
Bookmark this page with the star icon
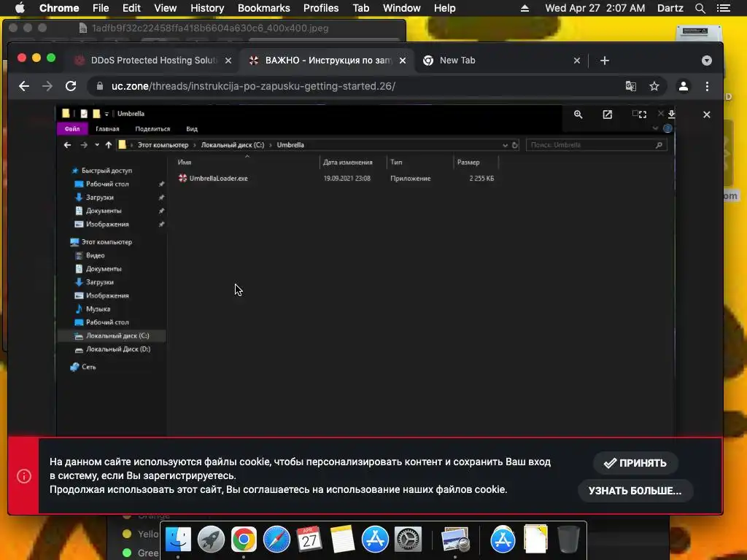[x=654, y=86]
